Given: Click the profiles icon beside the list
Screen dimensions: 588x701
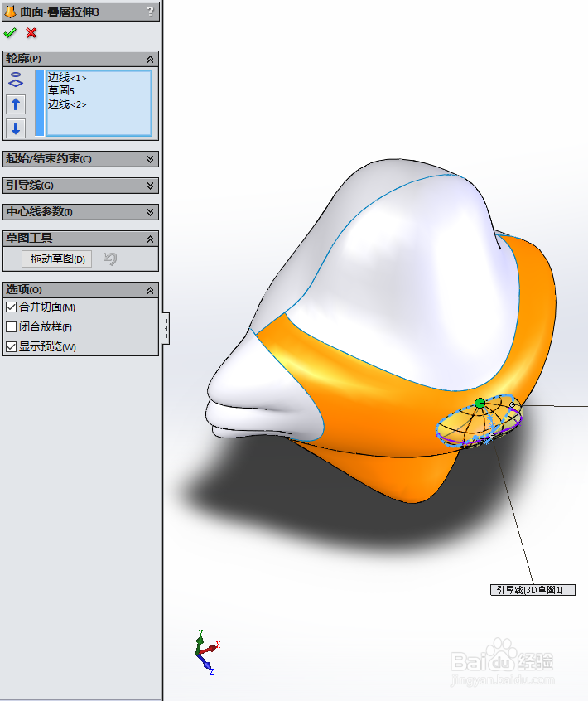Looking at the screenshot, I should pos(16,80).
